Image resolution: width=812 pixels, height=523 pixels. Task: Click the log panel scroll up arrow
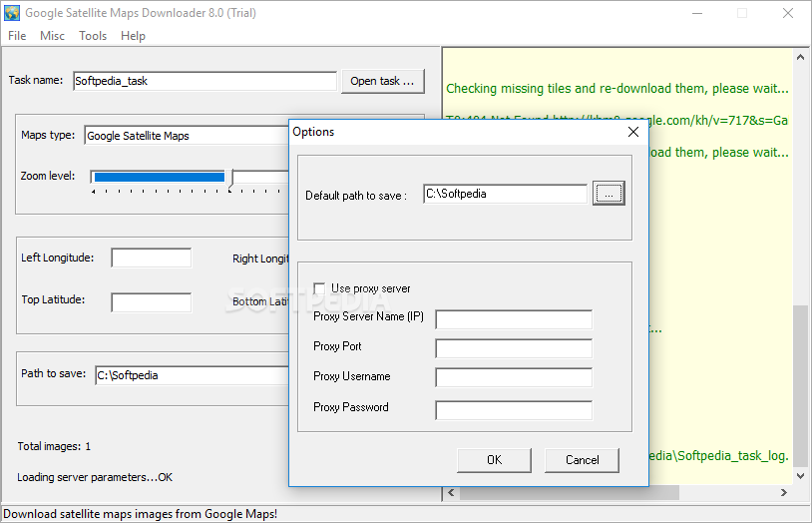pos(801,57)
